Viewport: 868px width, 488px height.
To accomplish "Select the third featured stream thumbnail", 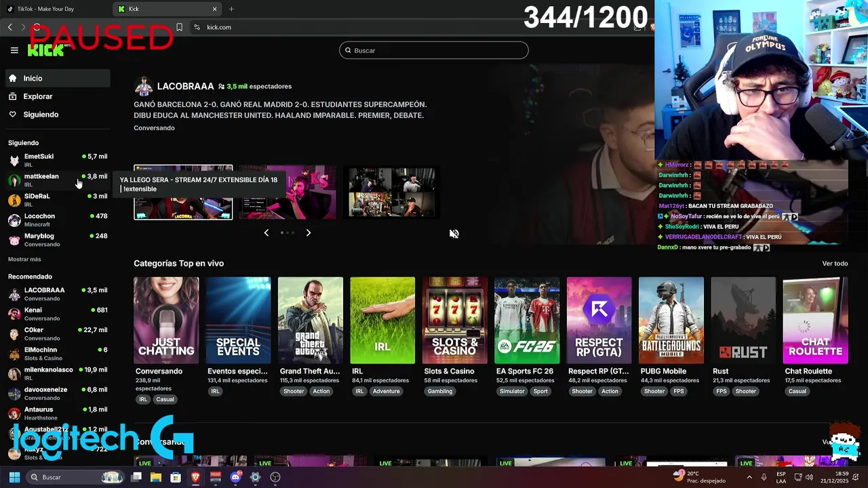I will [392, 192].
